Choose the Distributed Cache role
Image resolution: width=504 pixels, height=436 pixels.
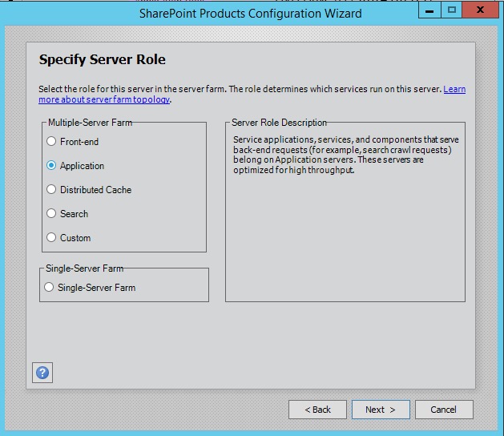point(89,190)
